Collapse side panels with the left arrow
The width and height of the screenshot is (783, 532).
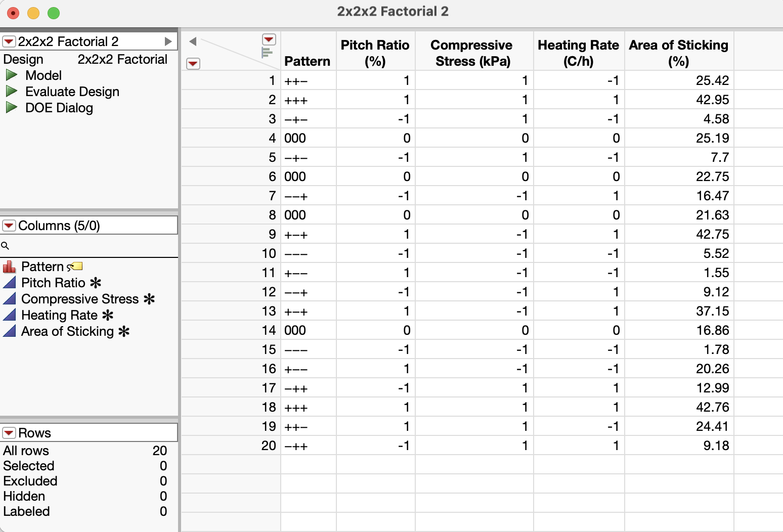193,41
